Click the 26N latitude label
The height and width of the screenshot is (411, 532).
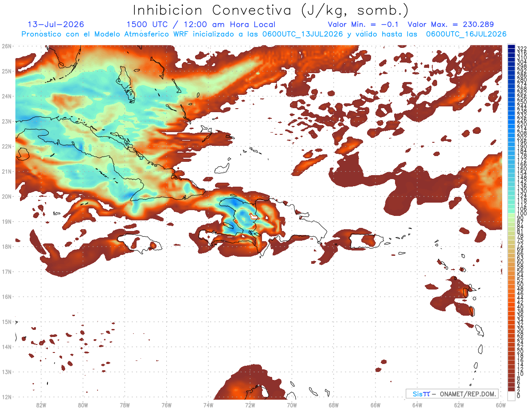point(7,46)
